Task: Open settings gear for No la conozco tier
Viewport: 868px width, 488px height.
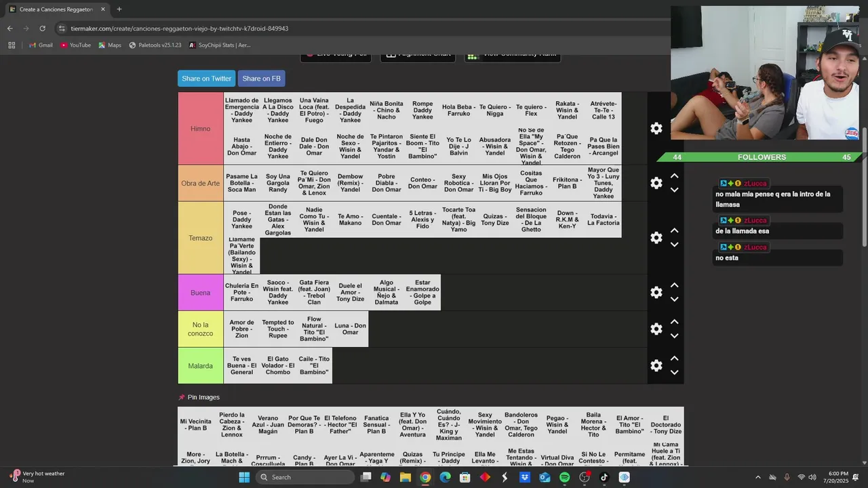Action: 656,329
